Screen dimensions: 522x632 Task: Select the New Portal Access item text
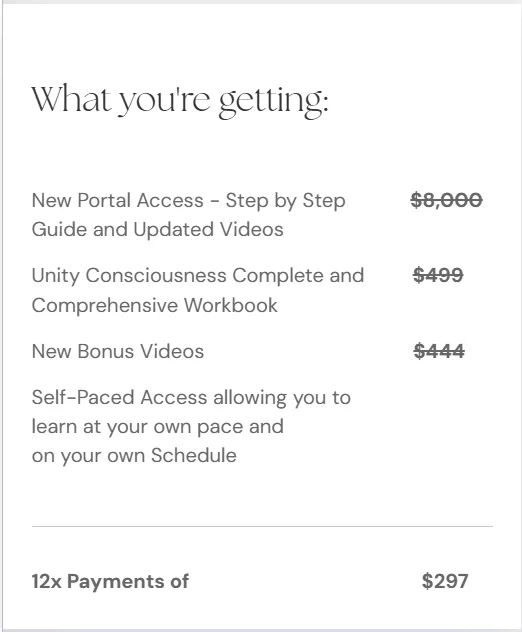tap(188, 215)
